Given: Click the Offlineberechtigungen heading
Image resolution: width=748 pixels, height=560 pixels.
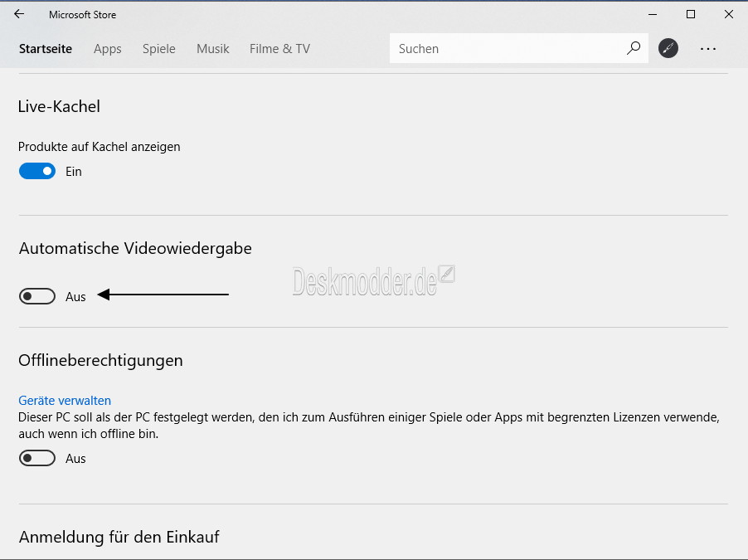Looking at the screenshot, I should click(x=100, y=360).
